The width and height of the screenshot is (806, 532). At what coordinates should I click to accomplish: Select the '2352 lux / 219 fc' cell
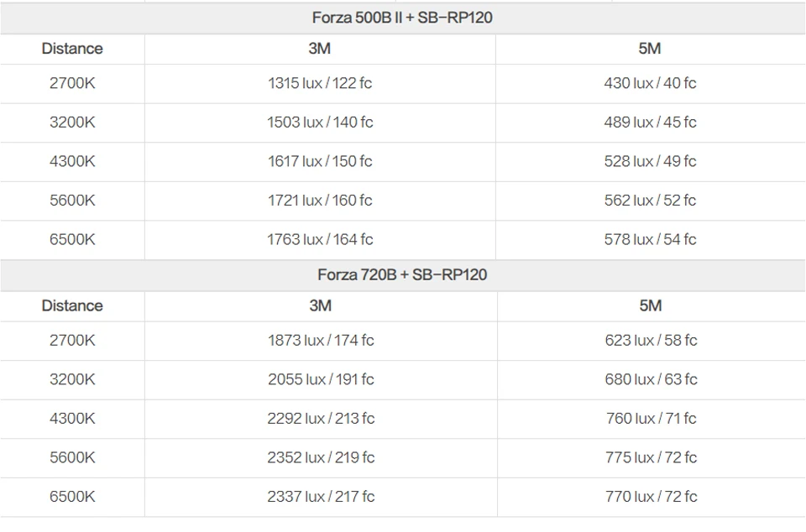(x=321, y=457)
